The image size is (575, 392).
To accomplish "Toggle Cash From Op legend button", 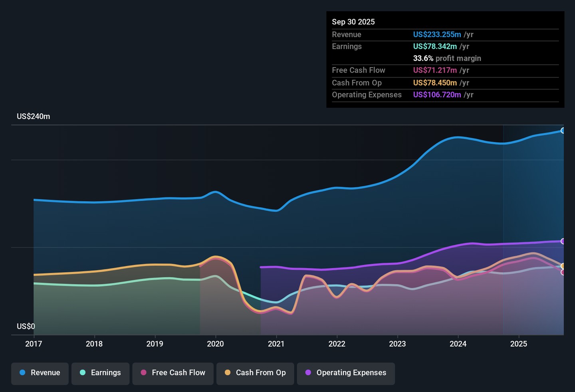I will 255,373.
